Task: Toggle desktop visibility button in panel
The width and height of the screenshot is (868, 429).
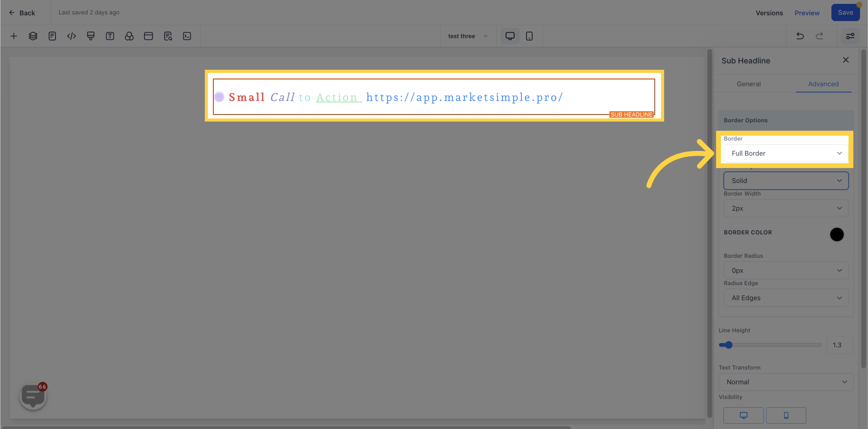Action: [x=743, y=415]
